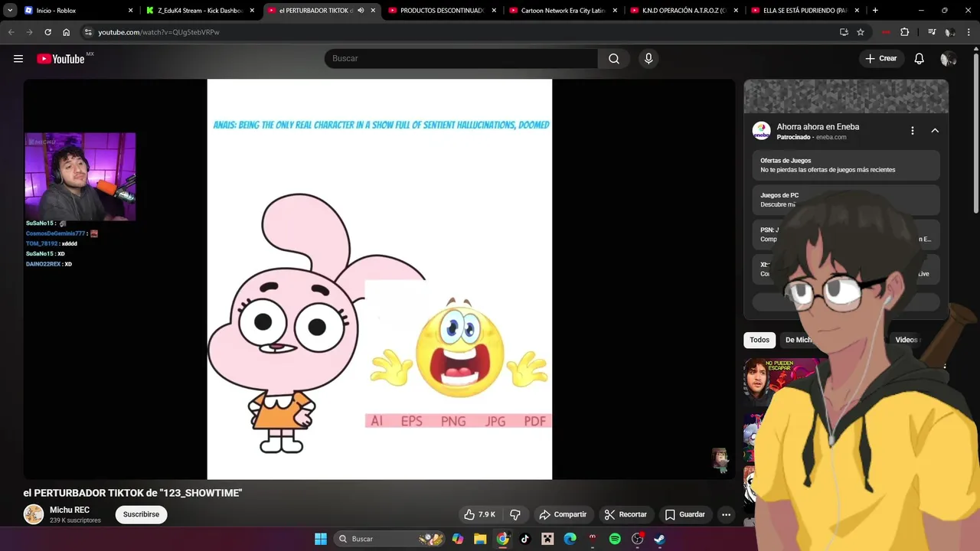Open Microsoft Edge from the taskbar
Image resolution: width=980 pixels, height=551 pixels.
570,539
